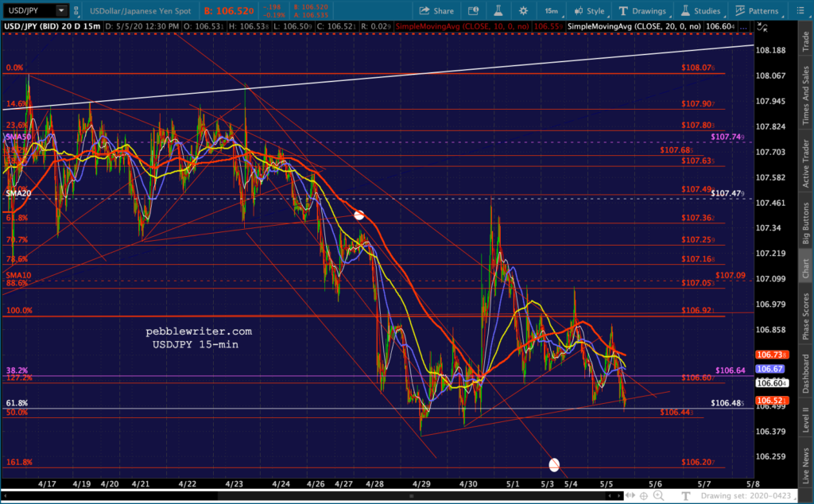This screenshot has height=504, width=814.
Task: Click the crosshair target icon at bottom
Action: pyautogui.click(x=644, y=496)
